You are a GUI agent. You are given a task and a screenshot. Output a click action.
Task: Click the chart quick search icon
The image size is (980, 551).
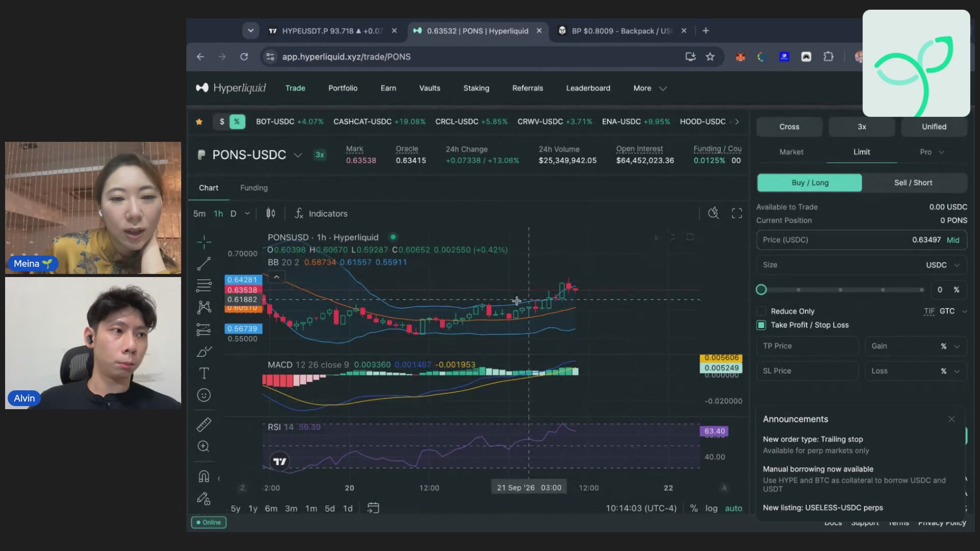(x=713, y=213)
